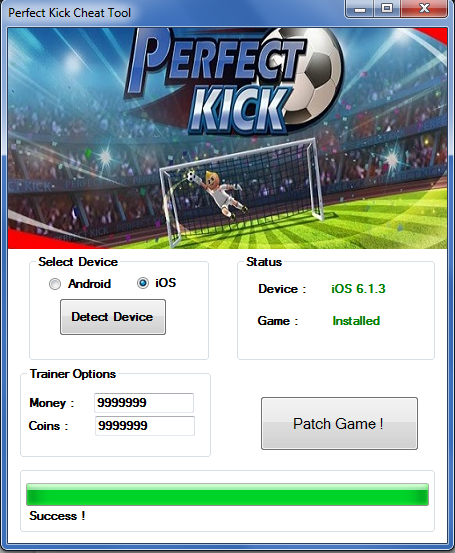Image resolution: width=455 pixels, height=553 pixels.
Task: Click the Success ! status message
Action: click(57, 516)
